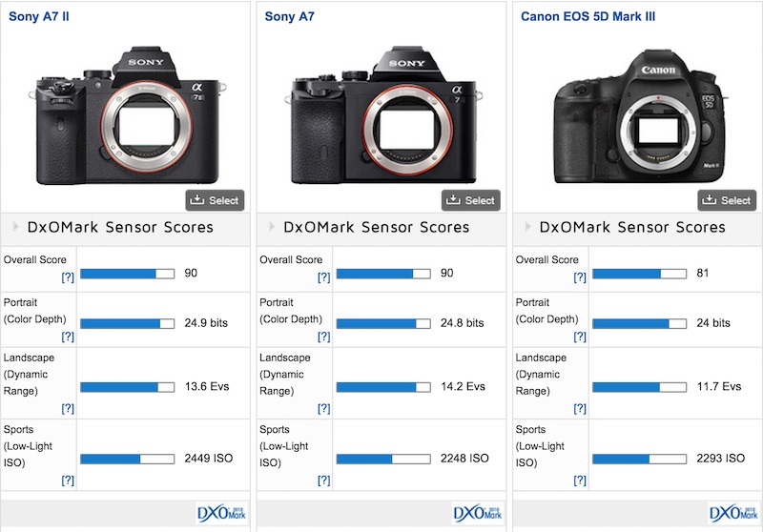Click DxOMark logo under Canon 5D Mark III column
This screenshot has height=532, width=763.
[733, 513]
